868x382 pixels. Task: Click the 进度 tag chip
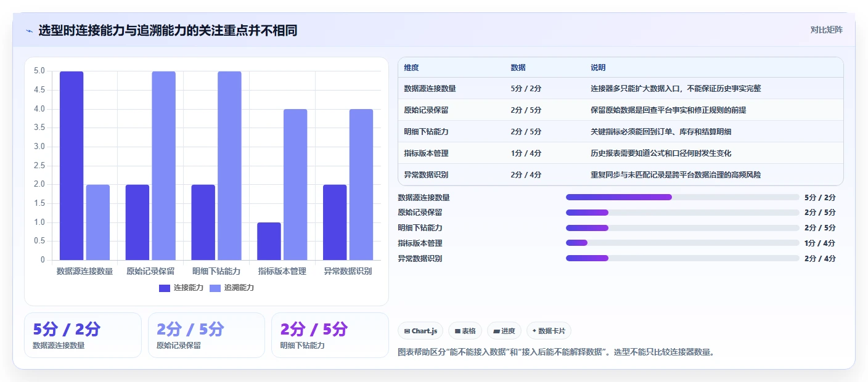[504, 331]
